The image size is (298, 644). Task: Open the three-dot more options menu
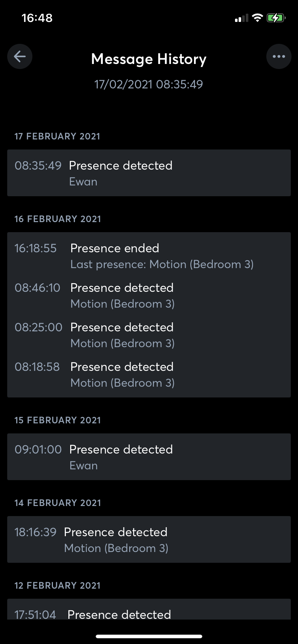279,56
